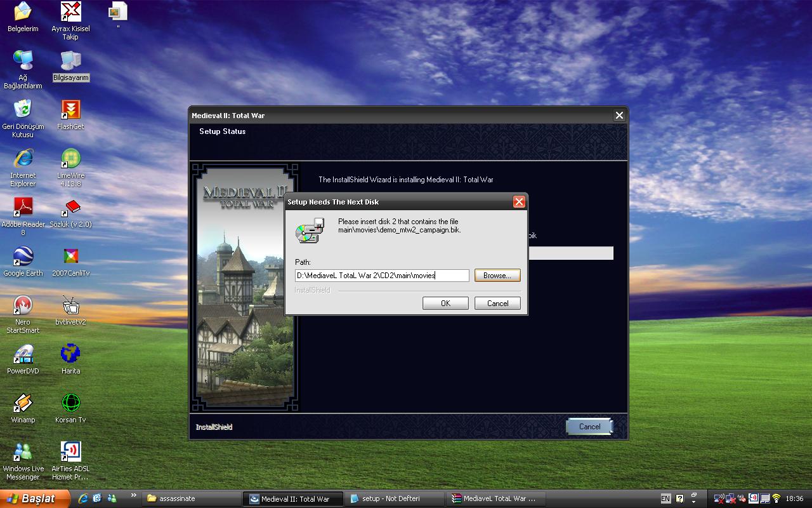Click the 'Setup Status' heading text
The image size is (812, 508).
click(222, 131)
